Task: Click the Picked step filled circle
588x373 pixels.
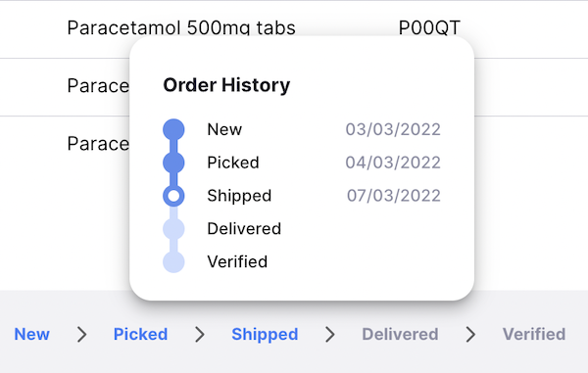Action: pos(173,163)
